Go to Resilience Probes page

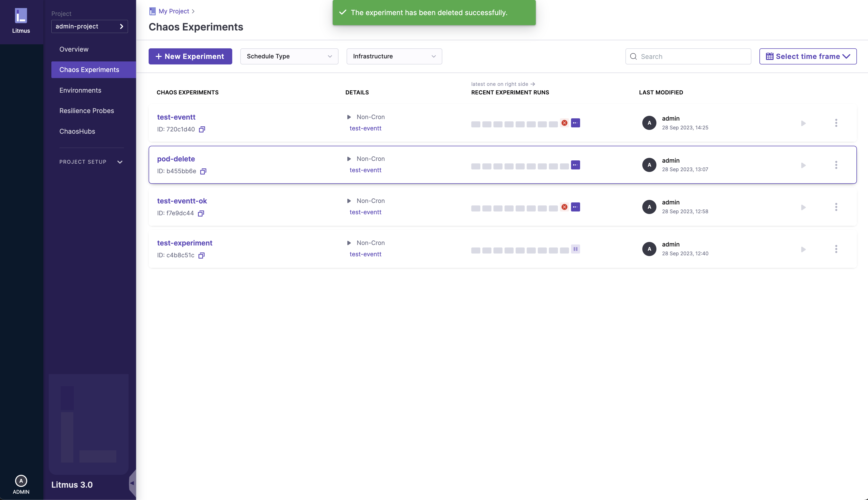click(x=87, y=111)
